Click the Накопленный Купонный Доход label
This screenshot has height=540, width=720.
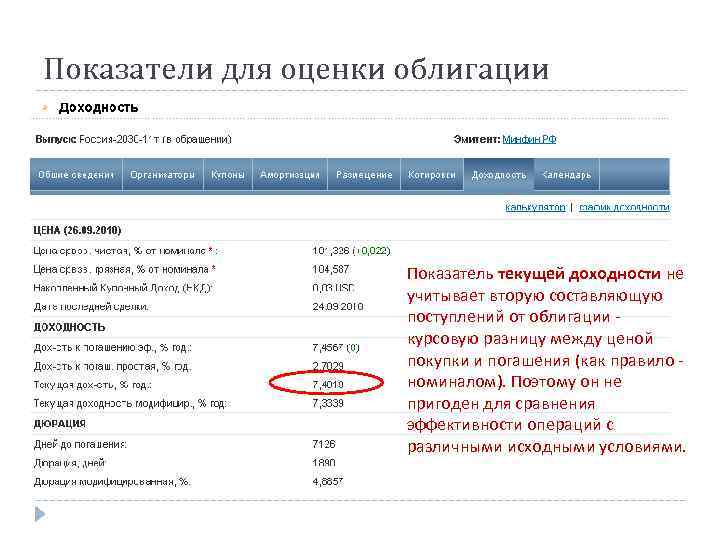tap(123, 288)
